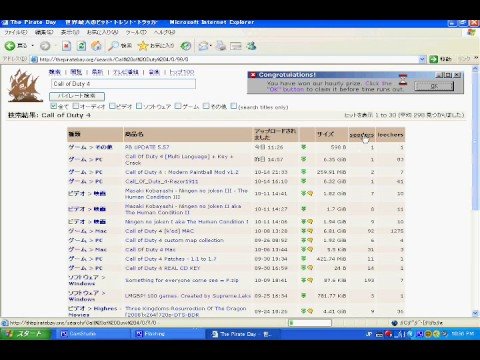Open the テレビ番組 navigation link
480x360 pixels.
[126, 72]
